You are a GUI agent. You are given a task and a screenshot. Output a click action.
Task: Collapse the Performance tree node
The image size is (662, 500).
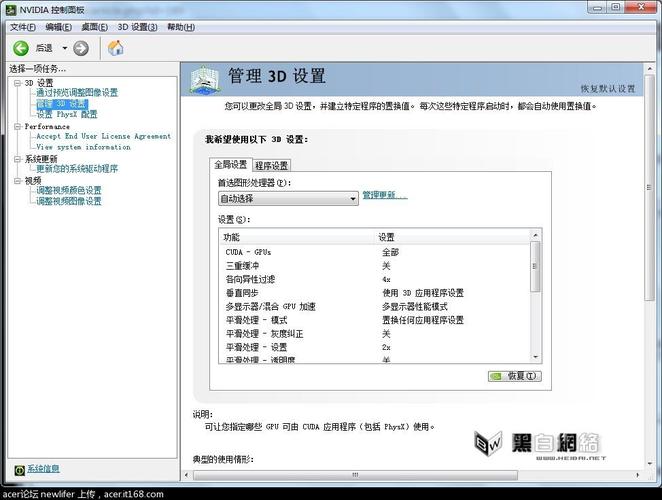(17, 127)
